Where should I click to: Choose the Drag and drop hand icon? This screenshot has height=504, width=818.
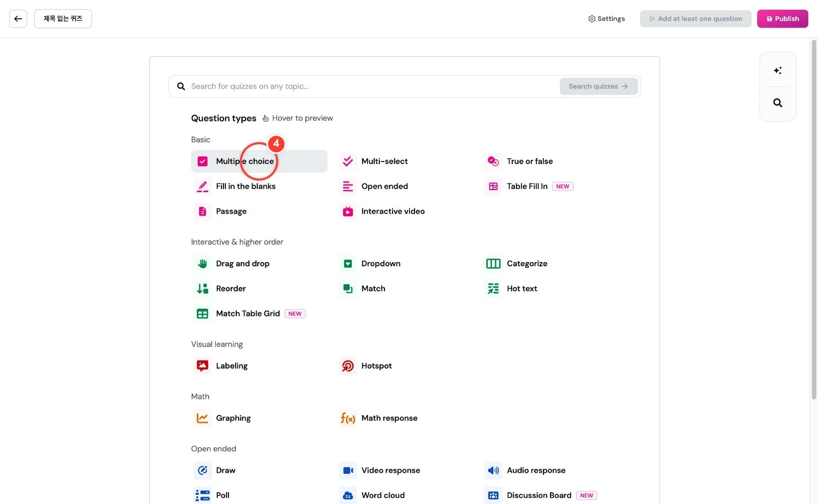point(202,264)
